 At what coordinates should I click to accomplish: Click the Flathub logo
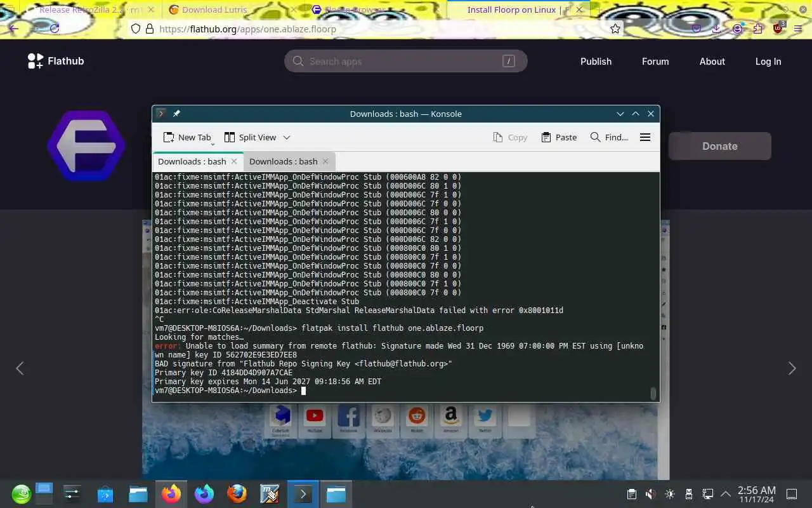click(x=56, y=61)
